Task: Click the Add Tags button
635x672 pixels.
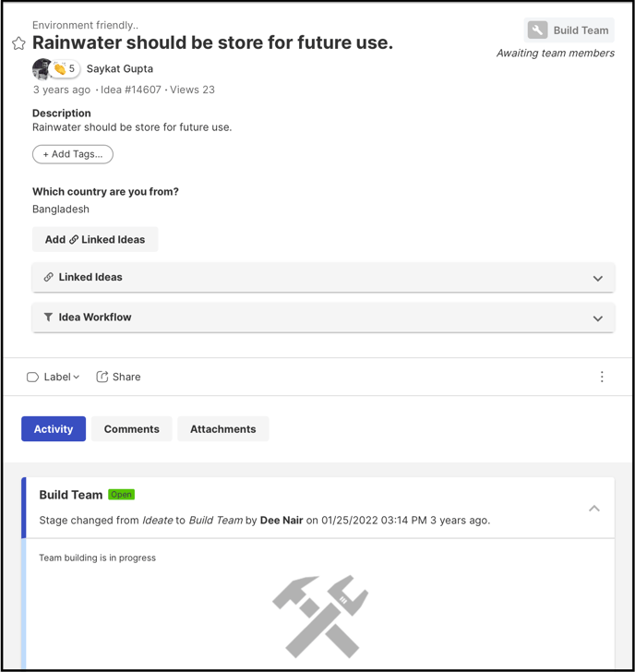Action: click(73, 154)
